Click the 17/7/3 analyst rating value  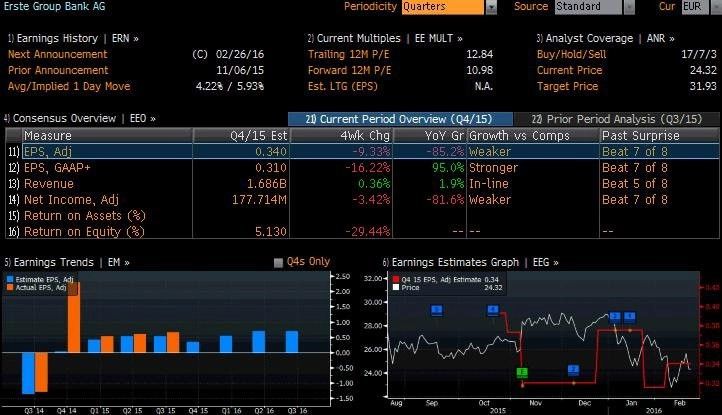(x=699, y=54)
